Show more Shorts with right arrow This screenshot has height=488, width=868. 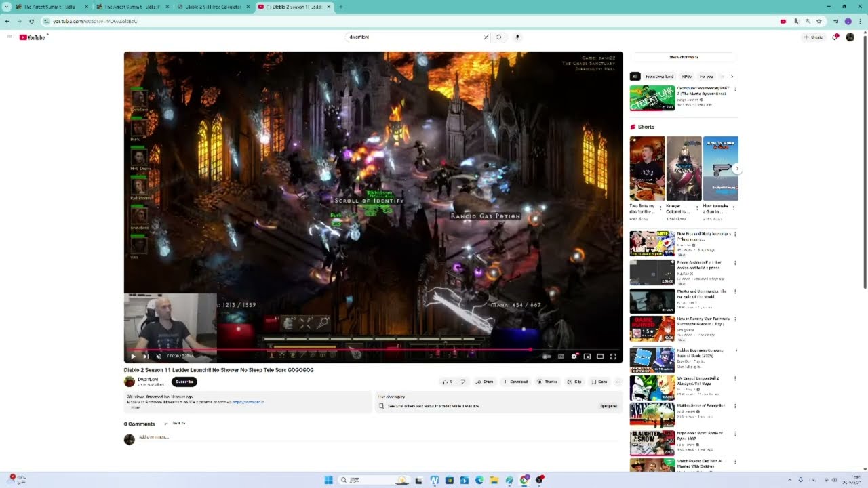[737, 169]
